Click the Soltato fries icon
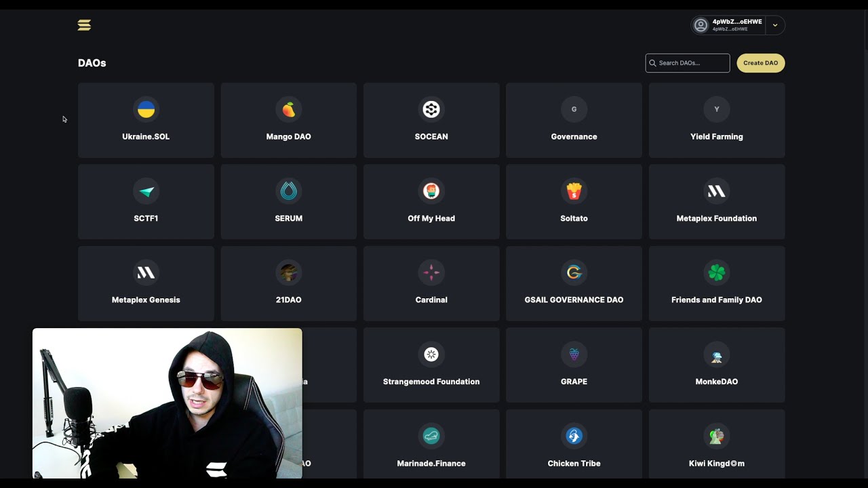This screenshot has height=488, width=868. click(x=574, y=190)
